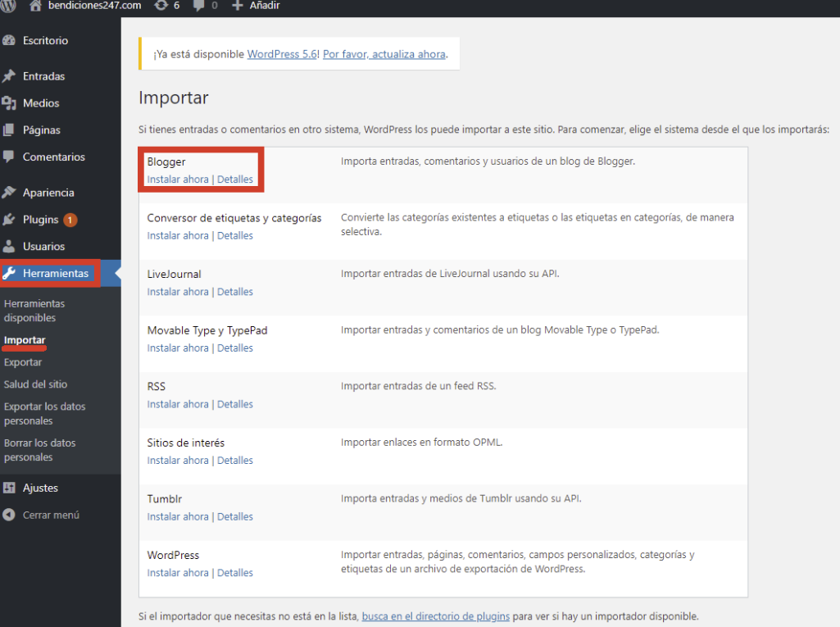Click Instalar ahora for Blogger

tap(178, 179)
